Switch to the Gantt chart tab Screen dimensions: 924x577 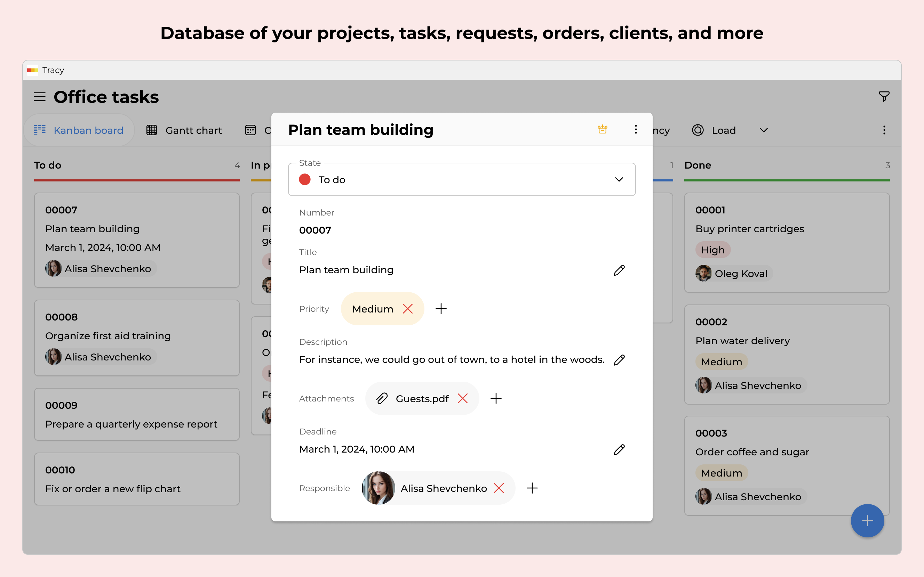184,130
